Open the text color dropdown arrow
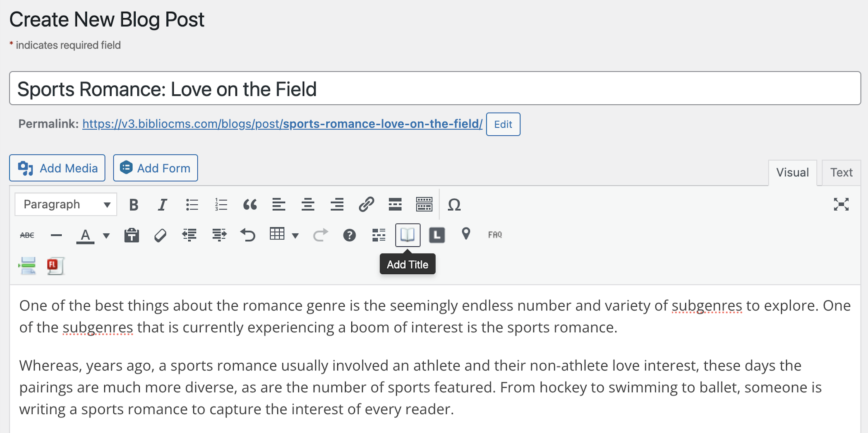Viewport: 868px width, 433px height. [106, 235]
